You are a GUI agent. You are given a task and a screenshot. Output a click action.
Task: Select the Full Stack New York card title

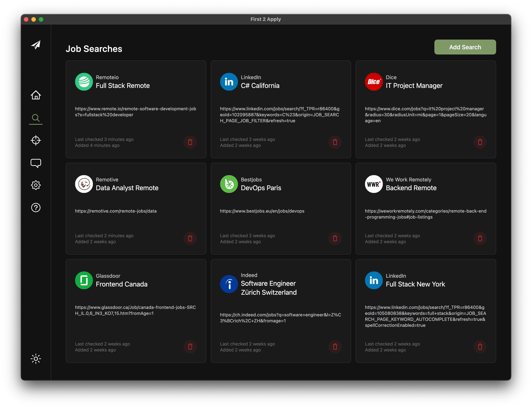[x=415, y=284]
